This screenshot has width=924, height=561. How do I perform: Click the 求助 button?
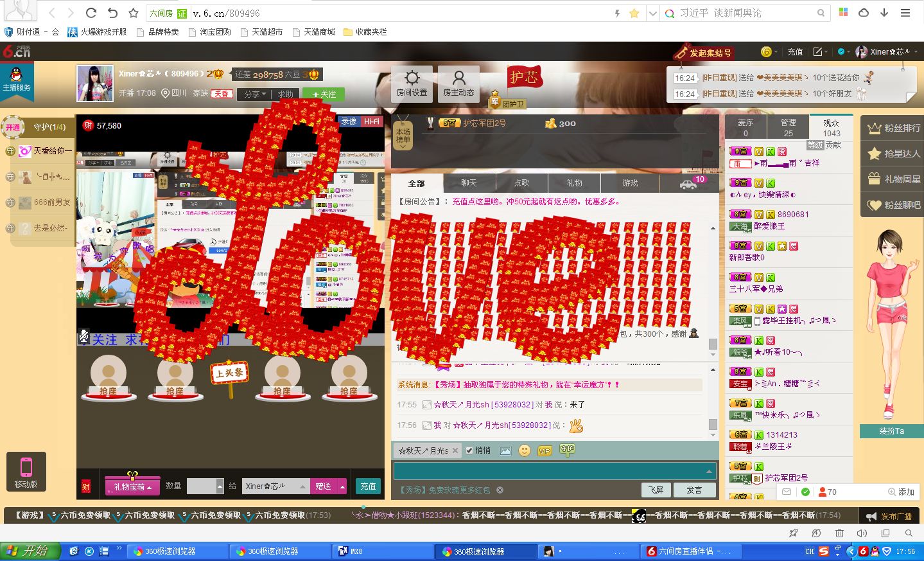(x=286, y=94)
